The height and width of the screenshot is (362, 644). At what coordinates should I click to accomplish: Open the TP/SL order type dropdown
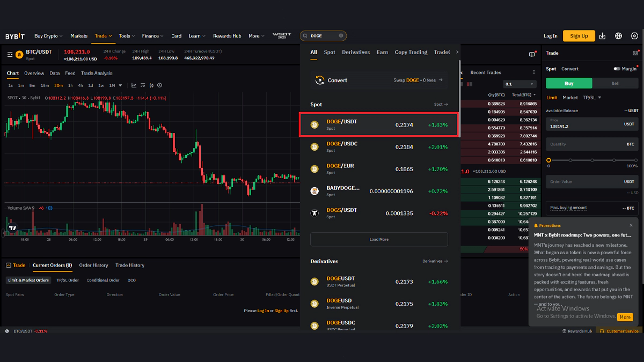click(x=592, y=98)
